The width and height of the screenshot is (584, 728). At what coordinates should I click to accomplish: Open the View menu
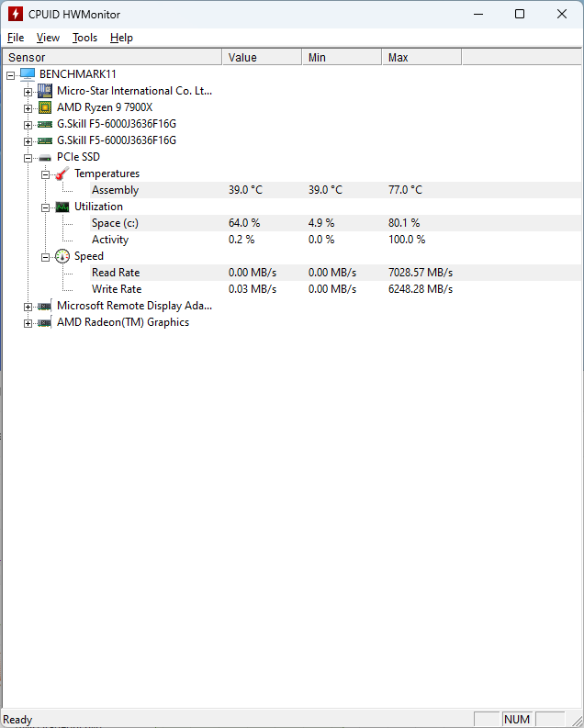48,38
